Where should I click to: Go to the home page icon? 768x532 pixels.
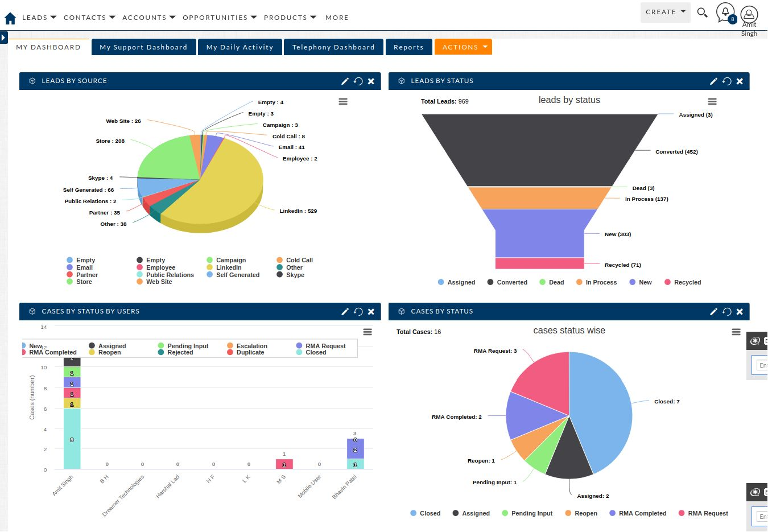click(10, 18)
